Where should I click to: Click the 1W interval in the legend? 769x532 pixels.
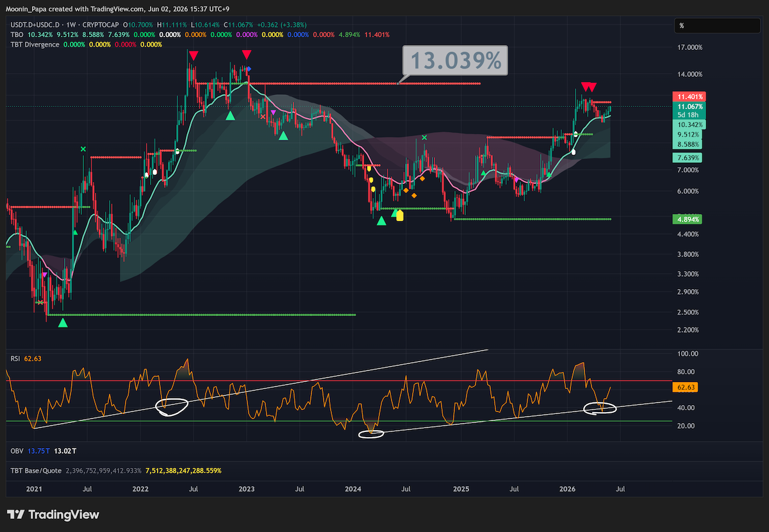click(72, 24)
